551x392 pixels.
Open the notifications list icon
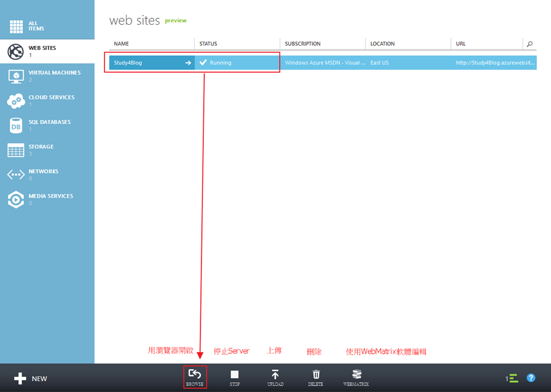click(x=512, y=379)
